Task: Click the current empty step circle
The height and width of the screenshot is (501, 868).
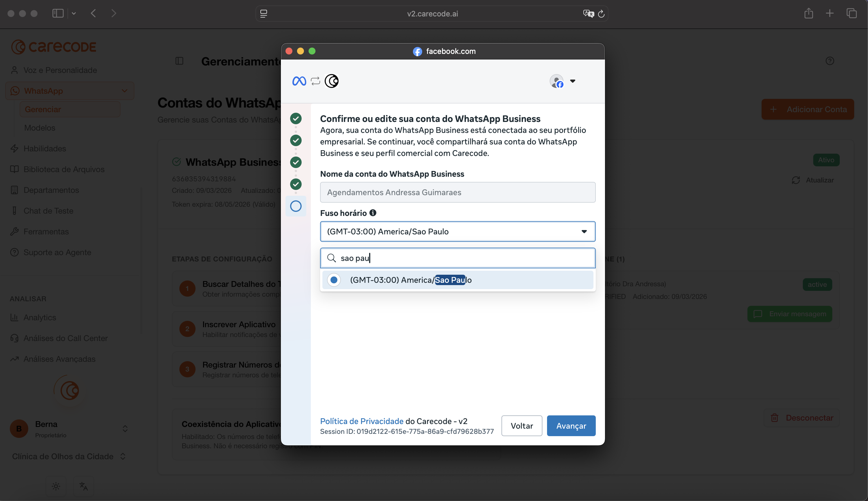Action: click(296, 206)
